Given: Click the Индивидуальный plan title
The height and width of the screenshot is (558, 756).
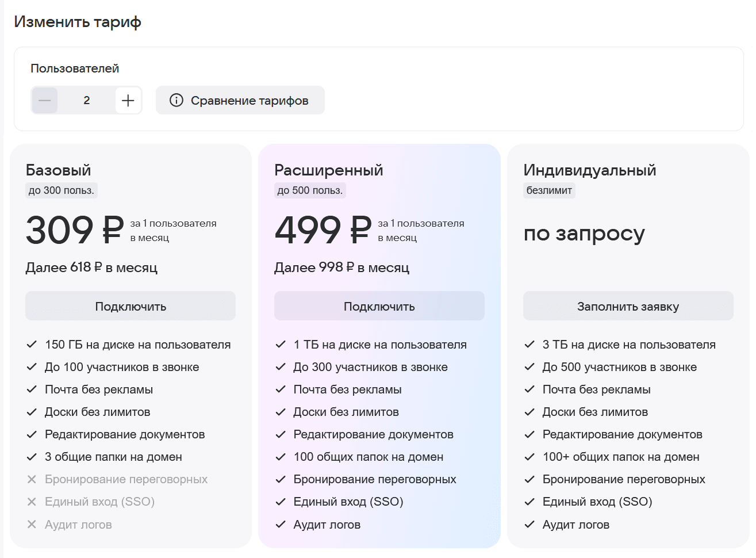Looking at the screenshot, I should click(x=590, y=170).
